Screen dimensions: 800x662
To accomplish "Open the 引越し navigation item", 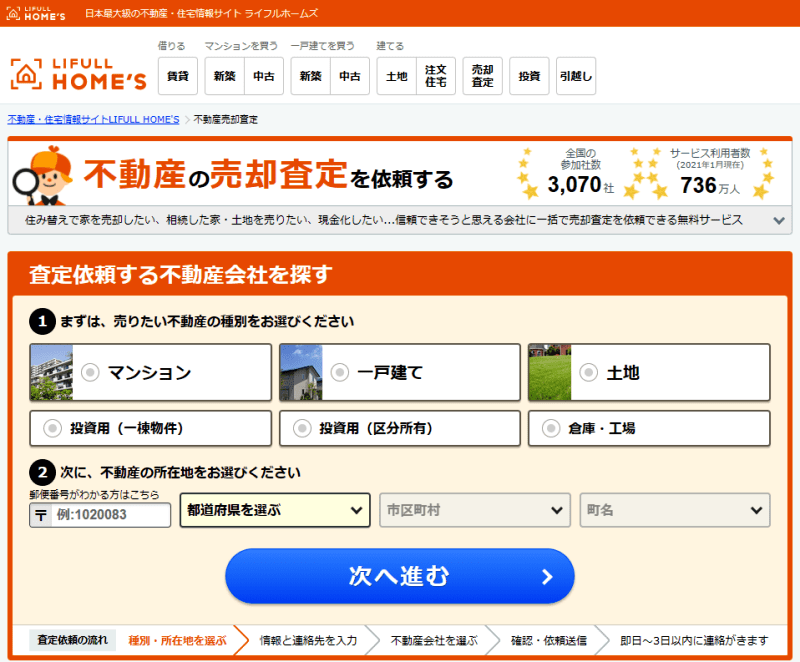I will [576, 76].
